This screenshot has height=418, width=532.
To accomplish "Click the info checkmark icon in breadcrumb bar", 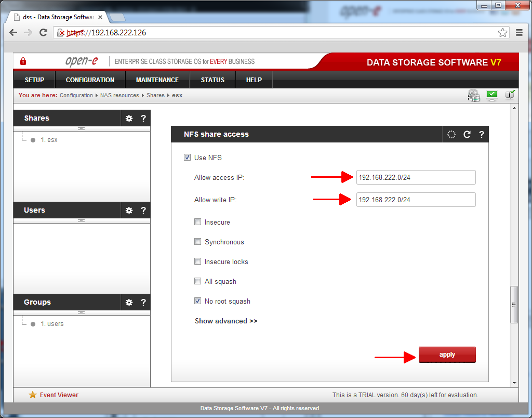I will [510, 95].
